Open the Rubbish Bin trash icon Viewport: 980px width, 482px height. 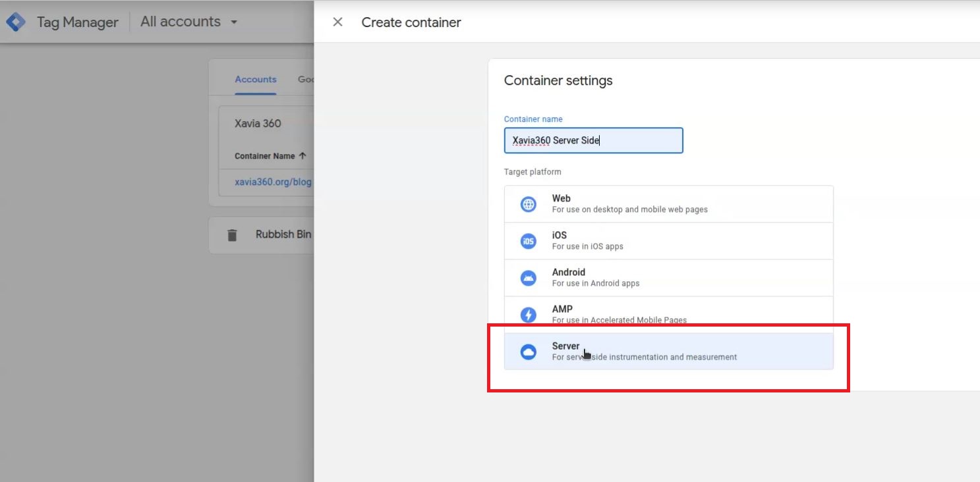coord(232,235)
